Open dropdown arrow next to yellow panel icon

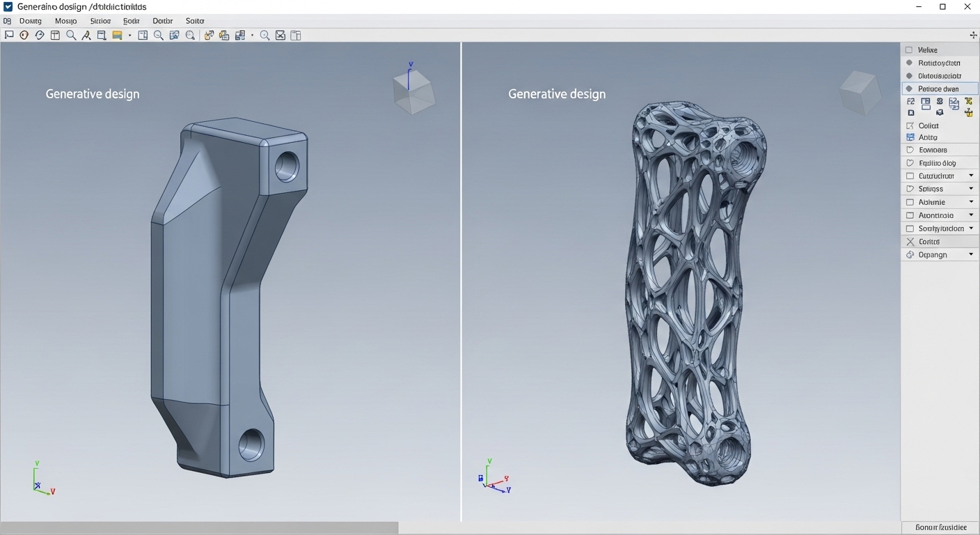point(129,35)
